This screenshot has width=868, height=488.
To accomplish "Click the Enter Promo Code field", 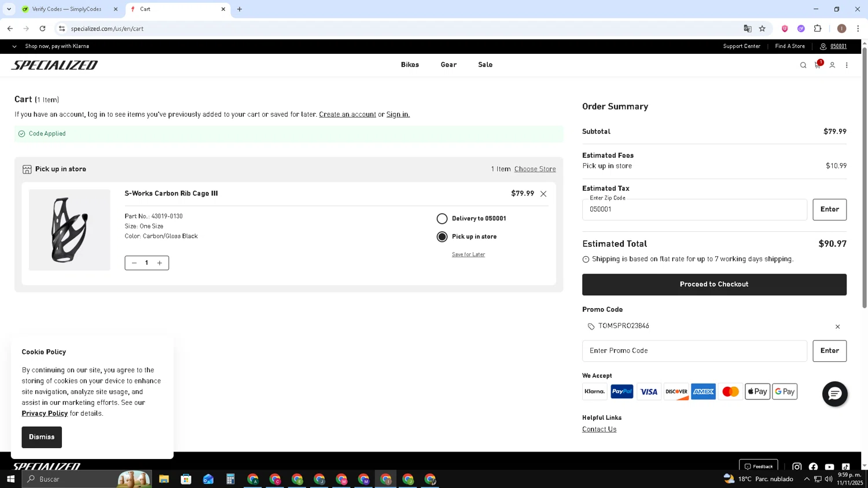I will pos(694,351).
